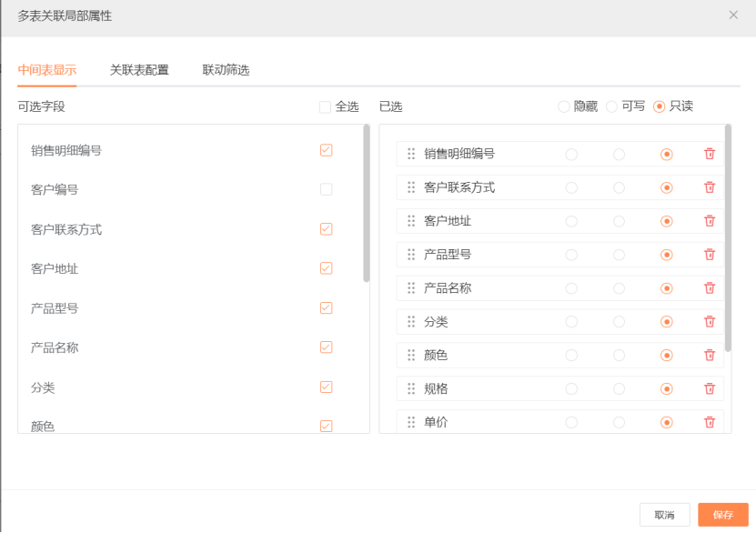Click the 保存 button
The width and height of the screenshot is (756, 533).
722,515
